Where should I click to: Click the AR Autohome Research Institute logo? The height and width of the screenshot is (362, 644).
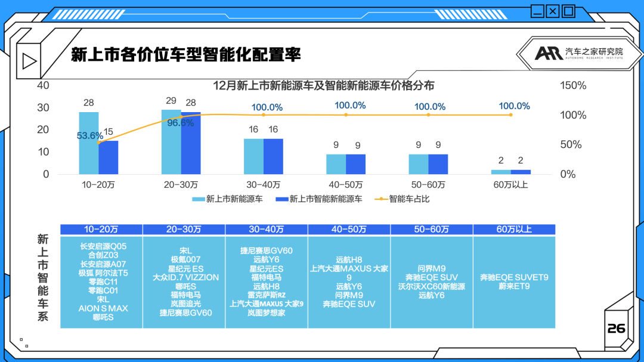[x=580, y=54]
